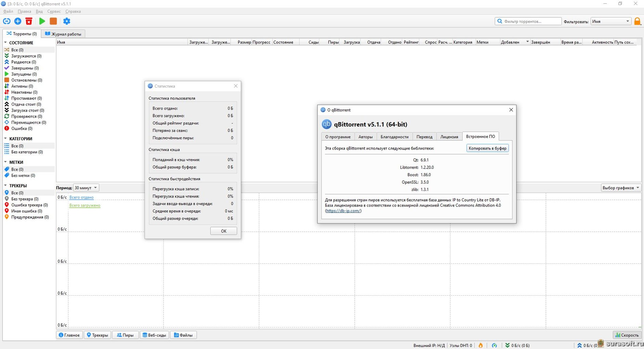
Task: Open the Справка menu
Action: pyautogui.click(x=73, y=11)
